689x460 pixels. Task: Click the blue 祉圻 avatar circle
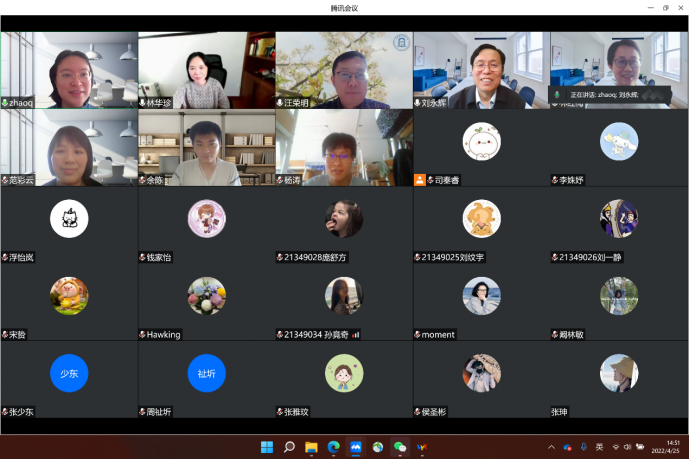(206, 373)
